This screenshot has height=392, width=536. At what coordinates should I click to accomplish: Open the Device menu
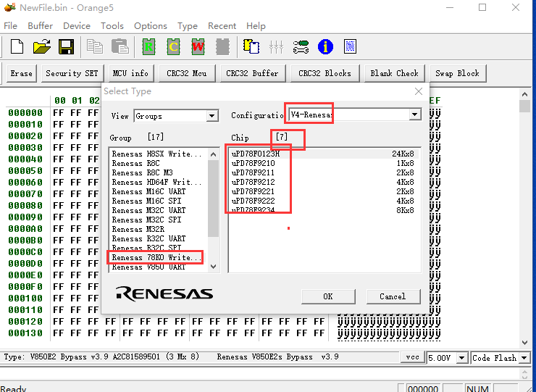[77, 26]
